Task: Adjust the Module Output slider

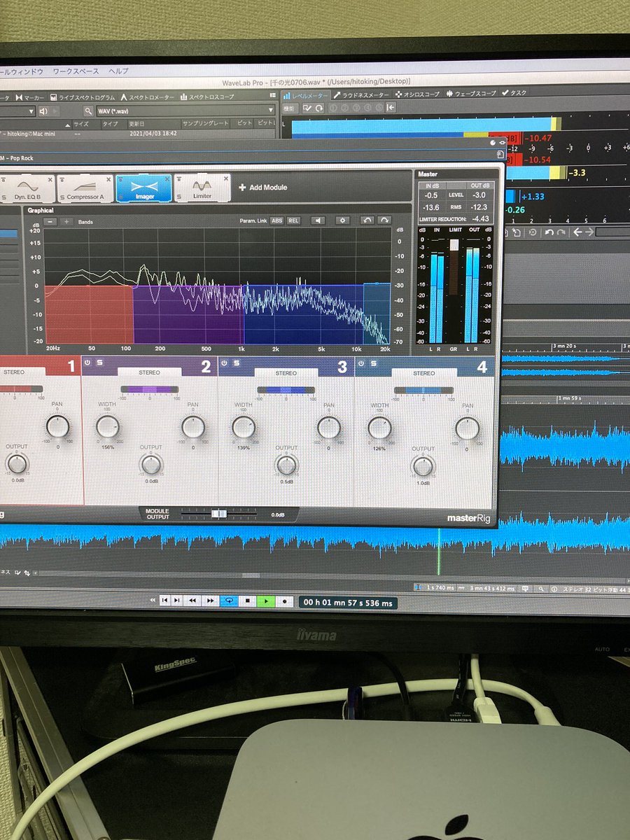Action: point(220,512)
